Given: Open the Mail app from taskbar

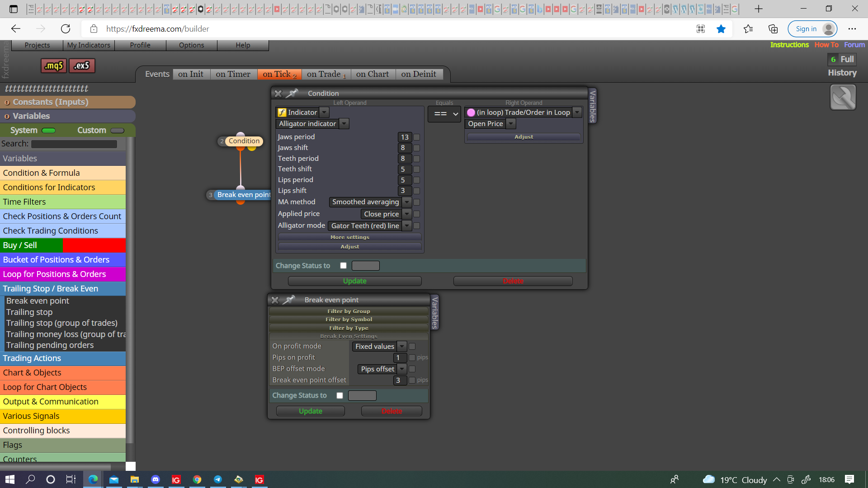Looking at the screenshot, I should [114, 479].
